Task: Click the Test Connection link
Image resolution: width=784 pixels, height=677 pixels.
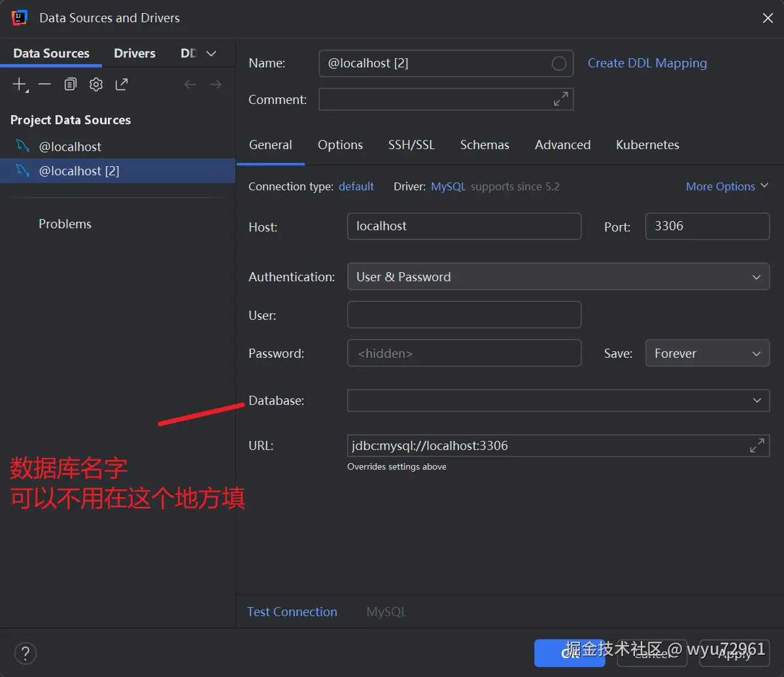Action: pyautogui.click(x=292, y=612)
